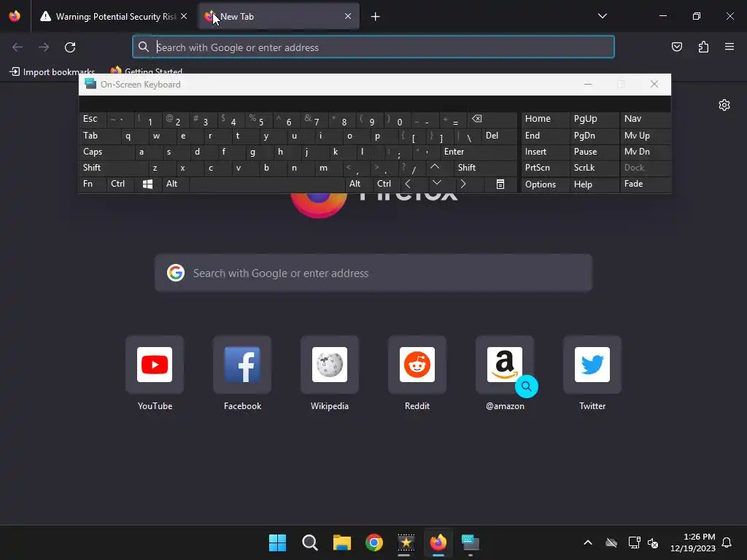
Task: Toggle the left Shift key on keyboard
Action: coord(113,168)
